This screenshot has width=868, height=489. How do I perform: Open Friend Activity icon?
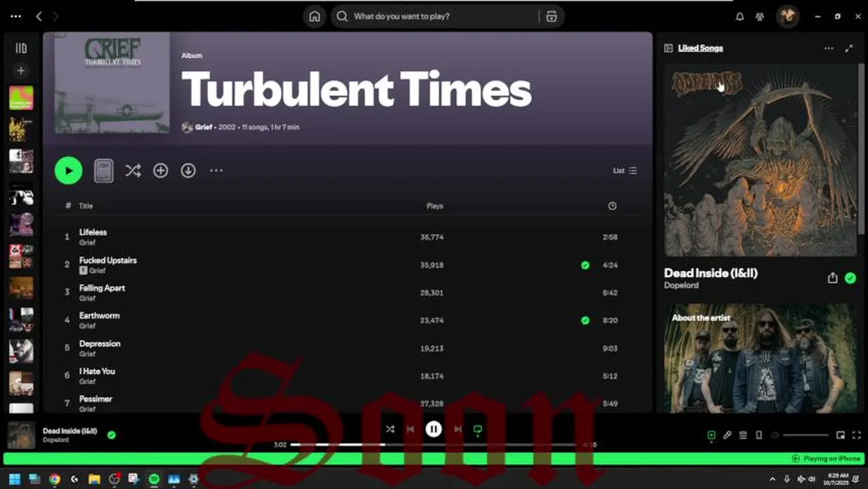click(x=760, y=16)
